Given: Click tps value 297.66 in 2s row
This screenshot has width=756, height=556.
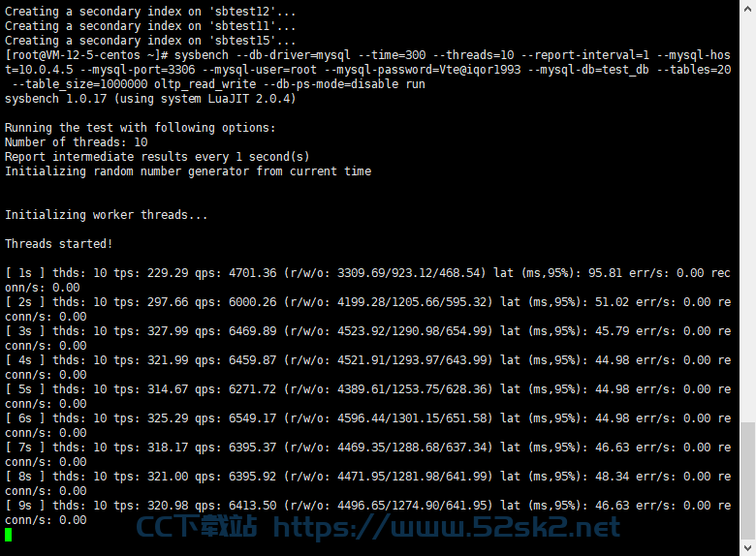Looking at the screenshot, I should (168, 302).
